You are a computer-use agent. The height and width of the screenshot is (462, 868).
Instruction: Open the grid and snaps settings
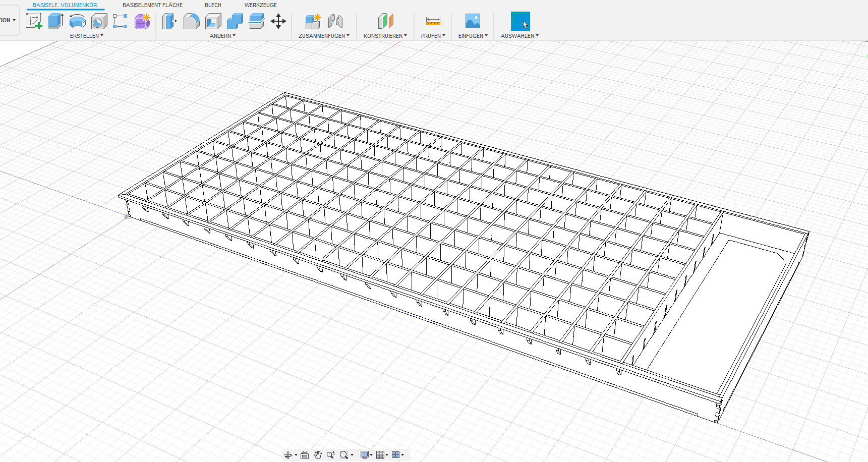382,455
